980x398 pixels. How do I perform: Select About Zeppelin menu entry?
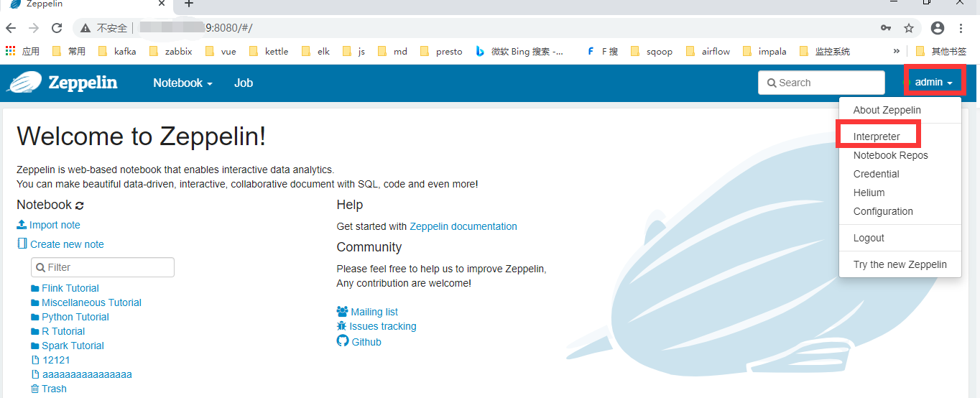click(x=887, y=110)
